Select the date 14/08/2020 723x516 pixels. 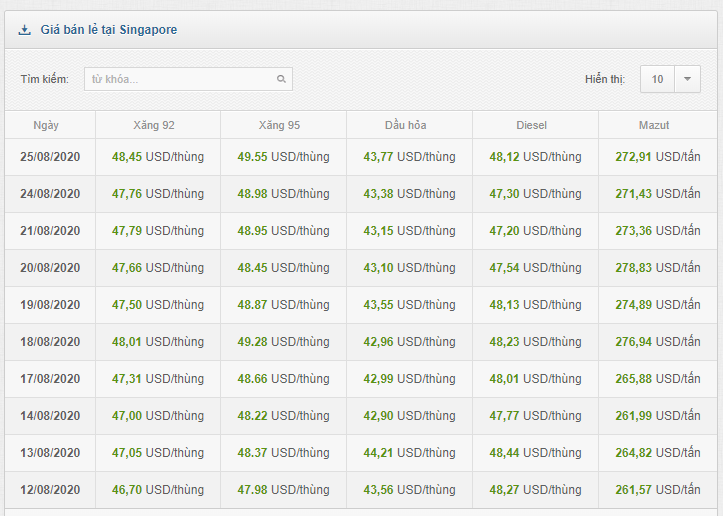(50, 416)
